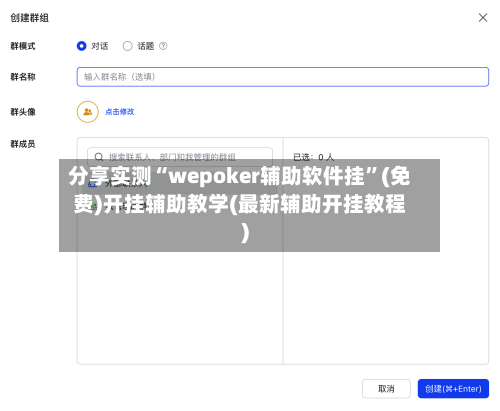The height and width of the screenshot is (411, 500).
Task: Click the group avatar icon
Action: coord(88,112)
